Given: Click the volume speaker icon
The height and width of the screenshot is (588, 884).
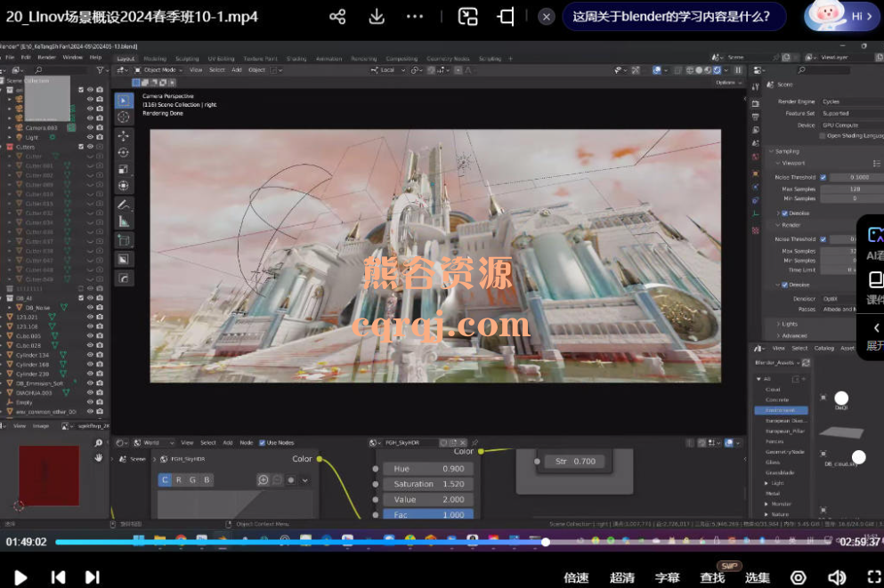Looking at the screenshot, I should click(837, 577).
